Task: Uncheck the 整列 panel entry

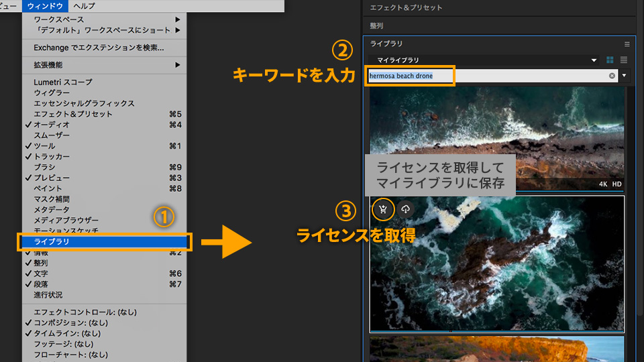Action: [105, 263]
